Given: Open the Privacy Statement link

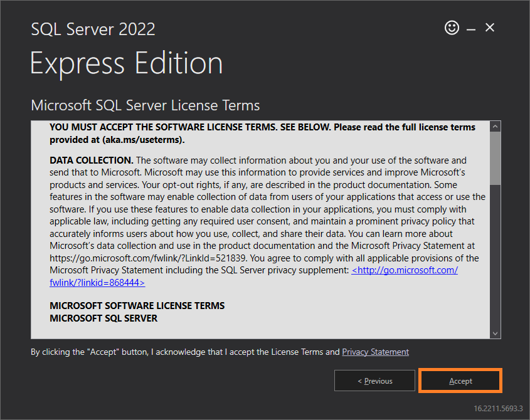Looking at the screenshot, I should point(375,352).
